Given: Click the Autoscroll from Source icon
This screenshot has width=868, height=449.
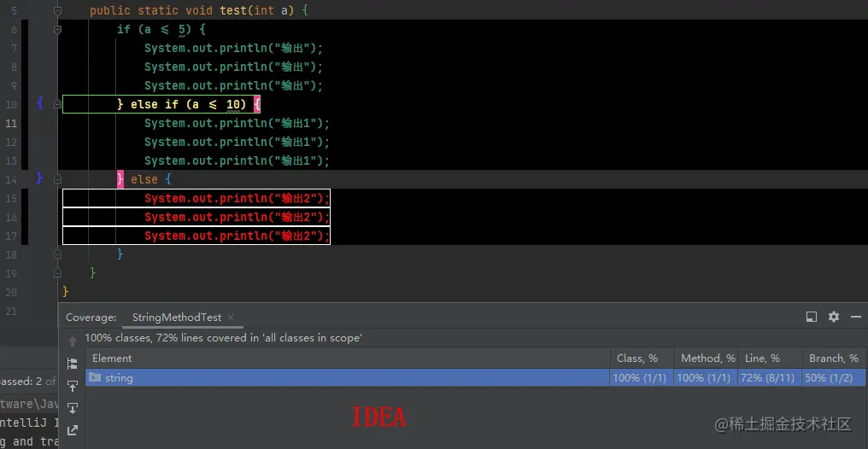Looking at the screenshot, I should click(72, 408).
